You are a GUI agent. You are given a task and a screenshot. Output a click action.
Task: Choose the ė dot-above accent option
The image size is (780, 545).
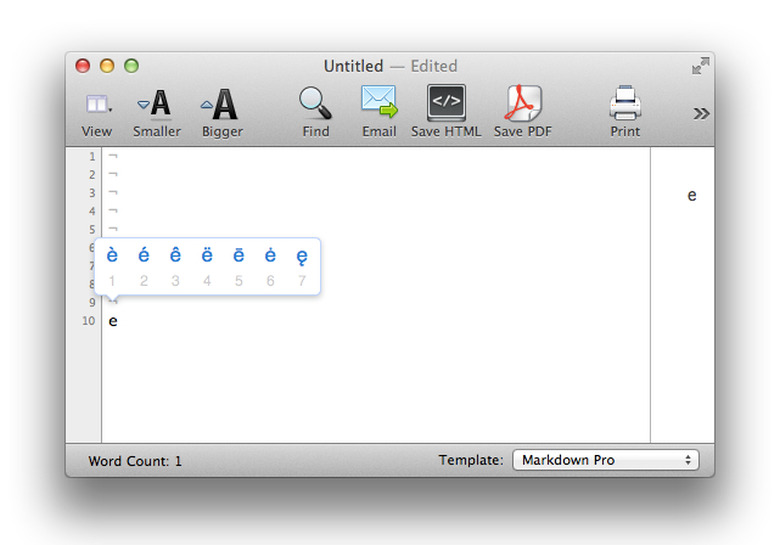click(x=270, y=255)
